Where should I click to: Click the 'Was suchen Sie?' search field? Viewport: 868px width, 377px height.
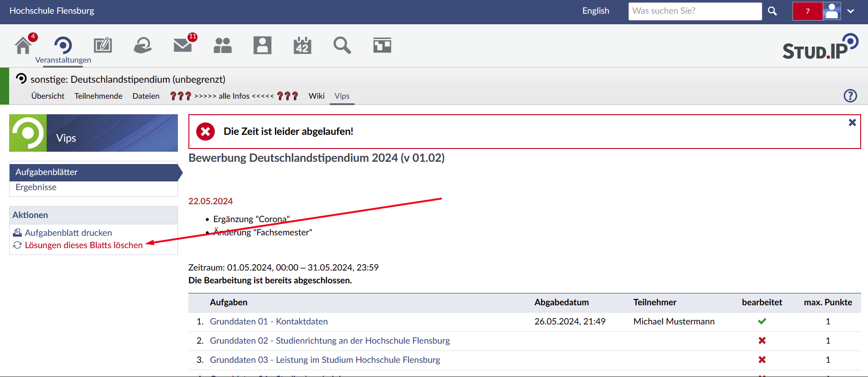pos(695,11)
